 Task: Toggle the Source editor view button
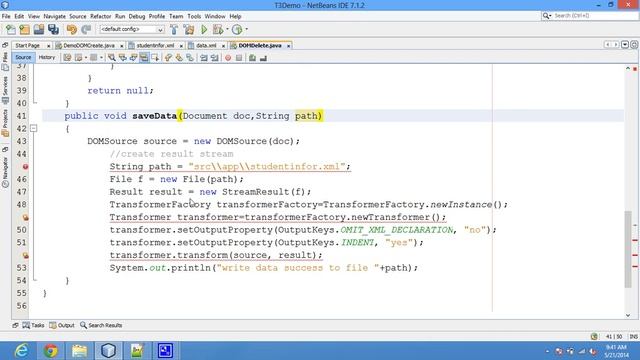point(23,58)
